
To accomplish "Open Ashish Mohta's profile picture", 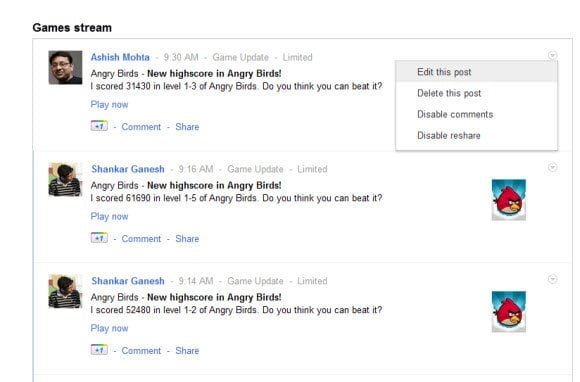I will [65, 68].
